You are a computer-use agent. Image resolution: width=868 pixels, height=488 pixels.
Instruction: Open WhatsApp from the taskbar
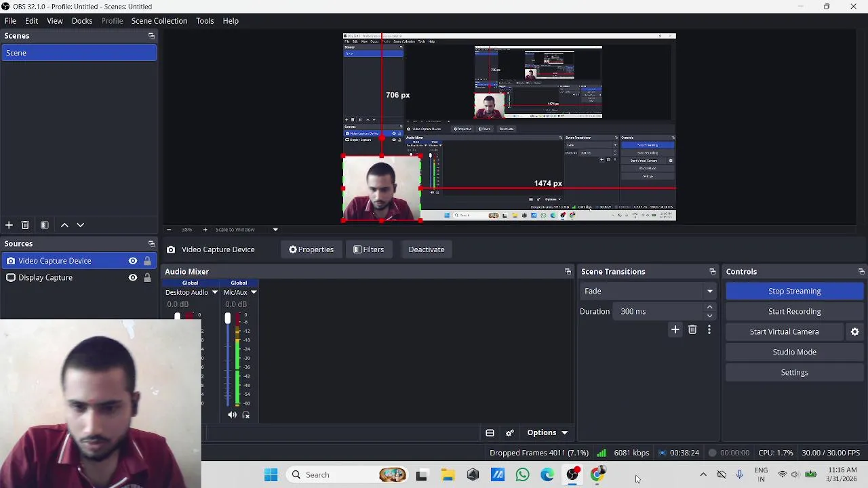tap(522, 475)
